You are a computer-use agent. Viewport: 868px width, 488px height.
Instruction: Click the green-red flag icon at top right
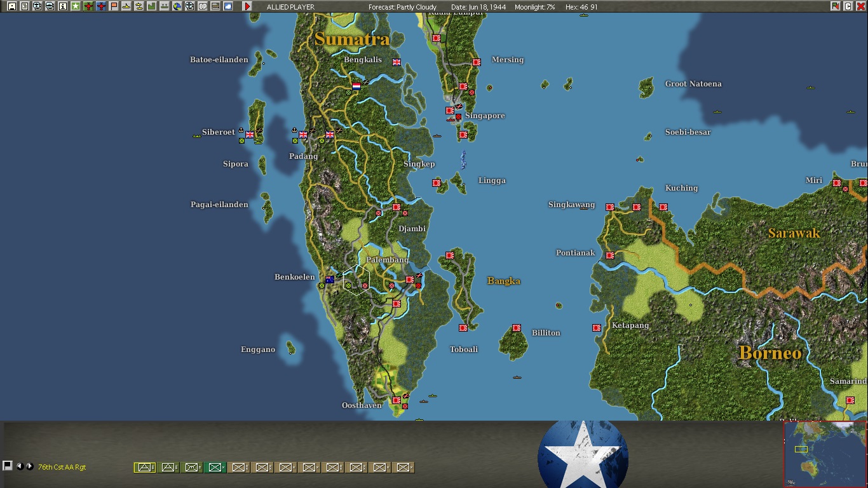point(835,6)
